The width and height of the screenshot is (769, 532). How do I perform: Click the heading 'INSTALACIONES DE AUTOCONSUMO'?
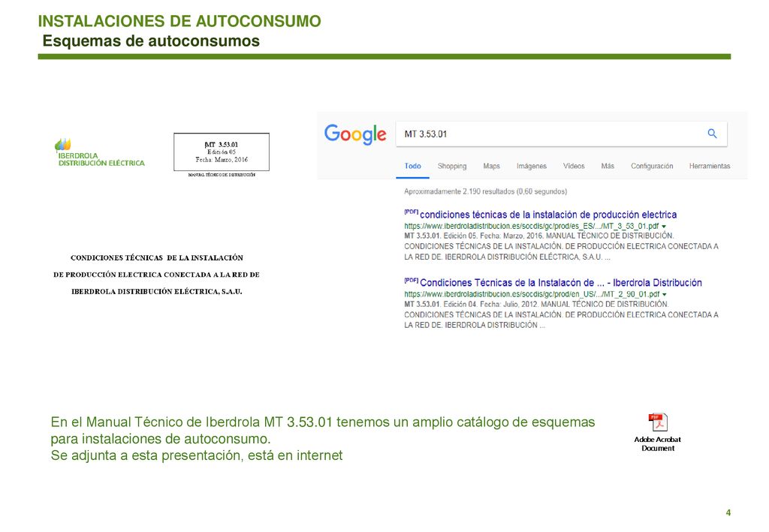click(x=179, y=21)
